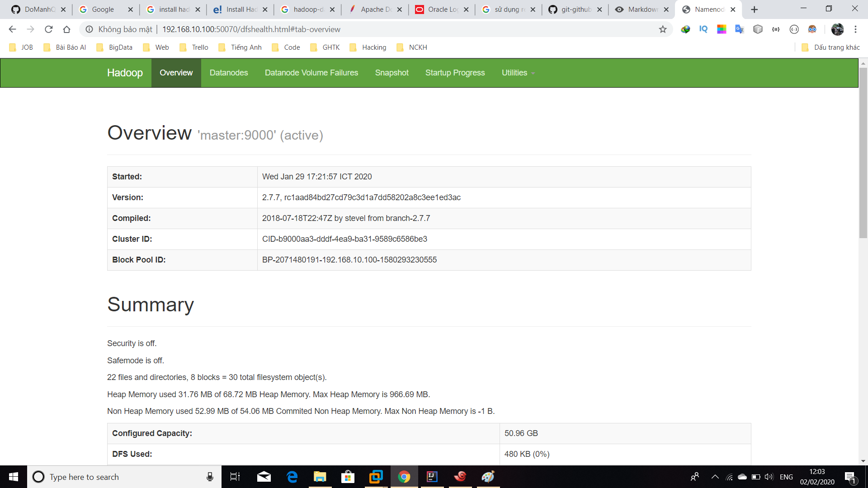The image size is (868, 488).
Task: Switch to the Datanodes tab
Action: [x=229, y=73]
